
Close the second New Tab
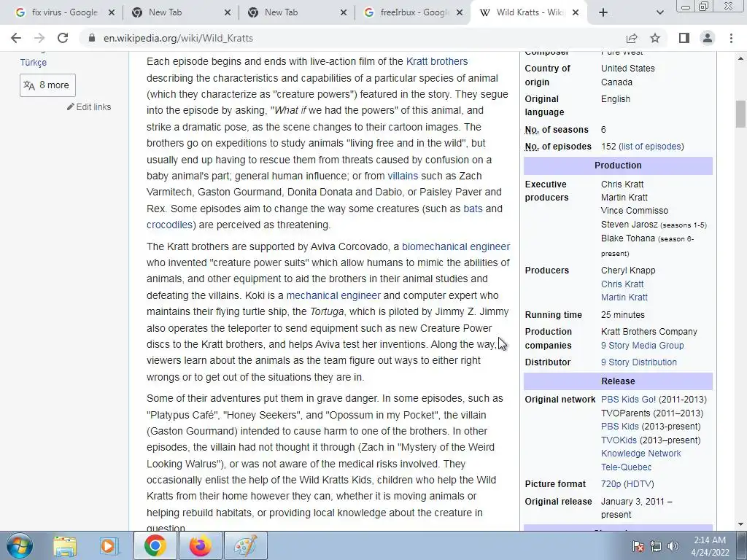coord(344,13)
